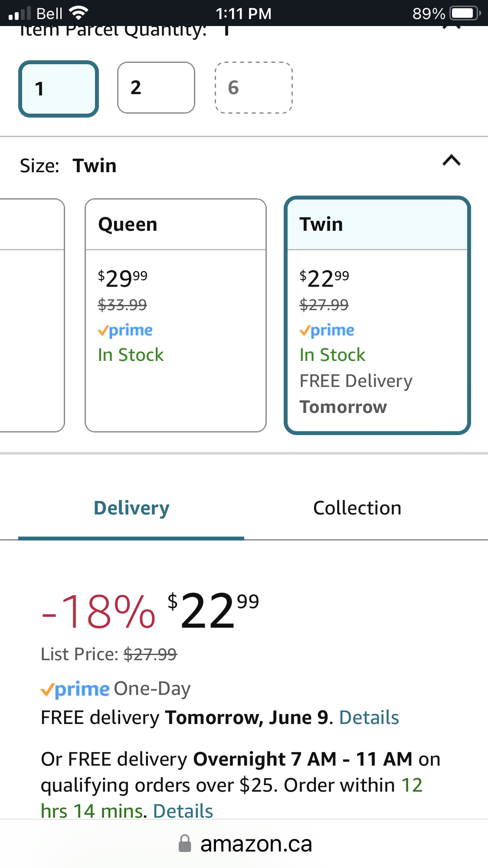
Task: Tap the cellular signal bars icon
Action: (x=20, y=14)
